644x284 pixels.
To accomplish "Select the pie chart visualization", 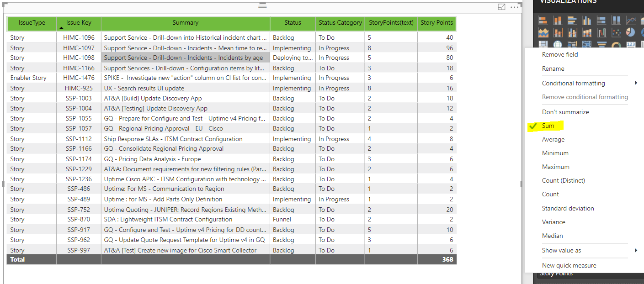I will (631, 32).
